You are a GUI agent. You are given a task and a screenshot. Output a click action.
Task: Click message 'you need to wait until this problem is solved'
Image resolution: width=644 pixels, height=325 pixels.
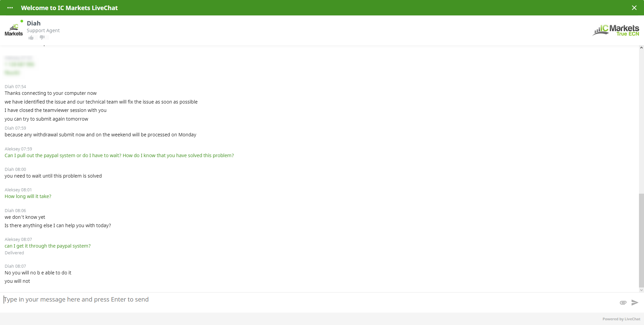tap(53, 176)
